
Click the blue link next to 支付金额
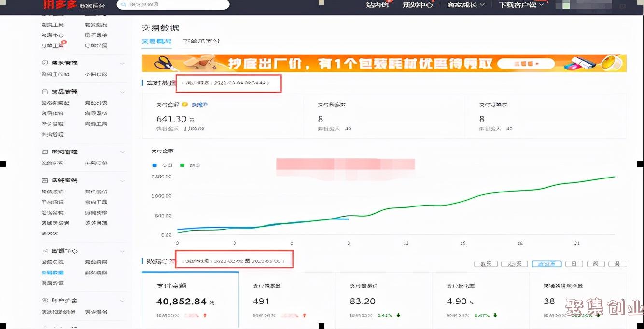(199, 104)
